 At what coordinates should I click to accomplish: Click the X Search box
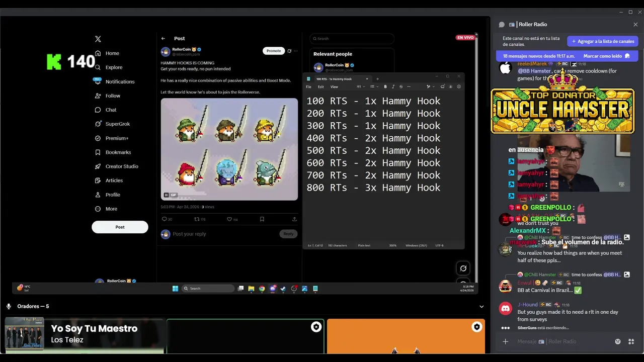click(x=352, y=38)
